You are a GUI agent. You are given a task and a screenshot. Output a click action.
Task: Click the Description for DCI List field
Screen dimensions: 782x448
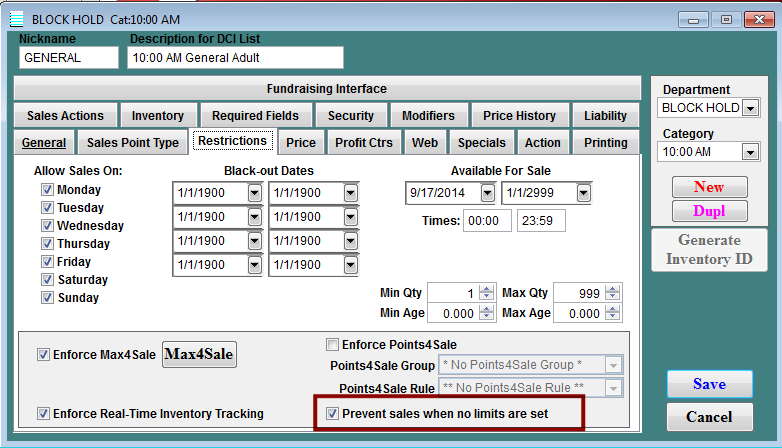(x=235, y=58)
